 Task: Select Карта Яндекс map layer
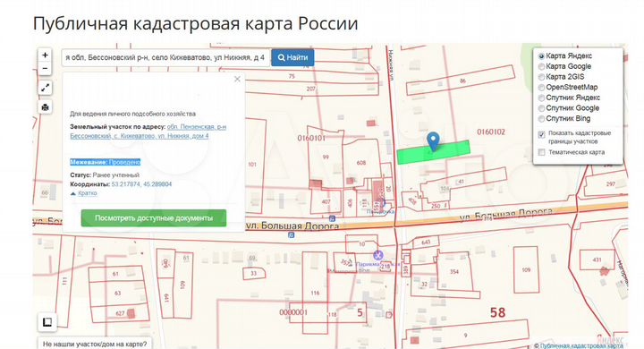541,55
